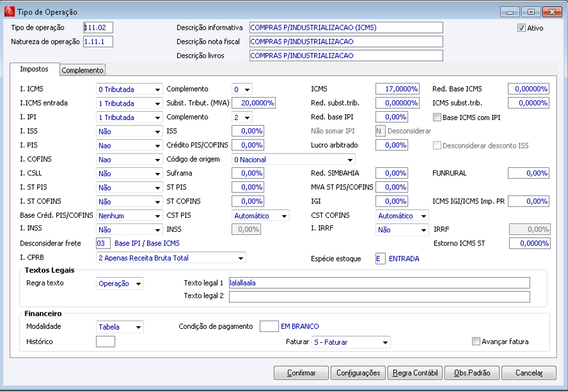Click the ICMS percentage field
The height and width of the screenshot is (392, 568).
tap(398, 89)
